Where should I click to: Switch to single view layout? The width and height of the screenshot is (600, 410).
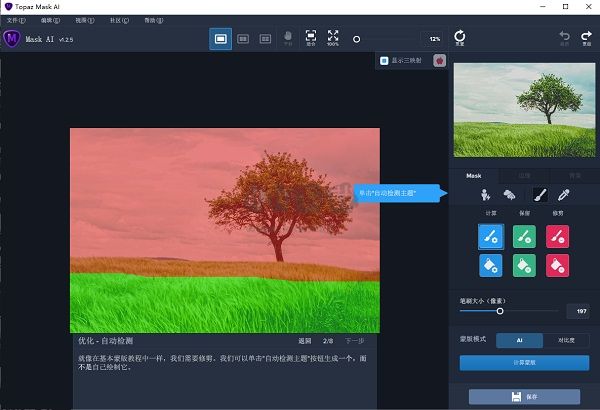click(x=220, y=39)
